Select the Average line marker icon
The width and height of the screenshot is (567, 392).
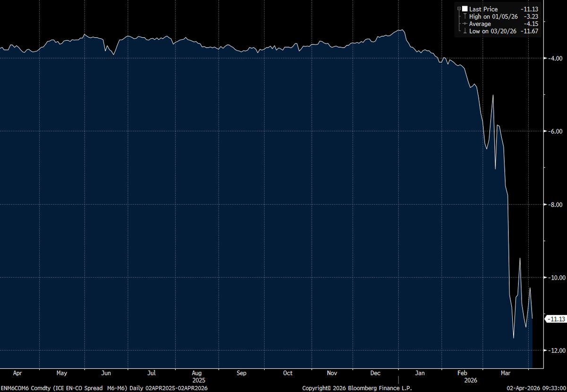pos(465,24)
